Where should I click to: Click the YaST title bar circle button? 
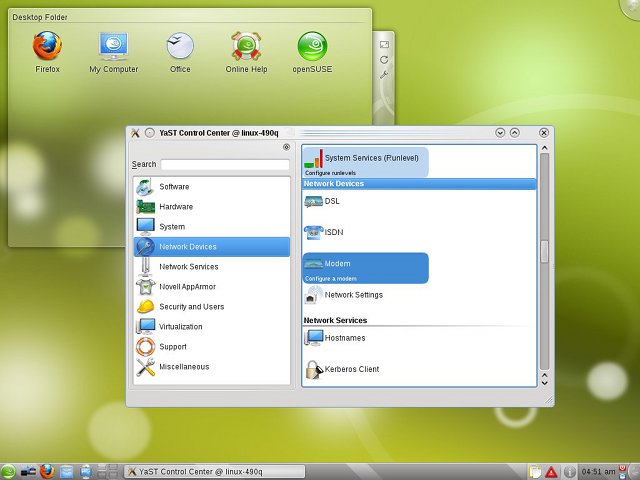150,133
